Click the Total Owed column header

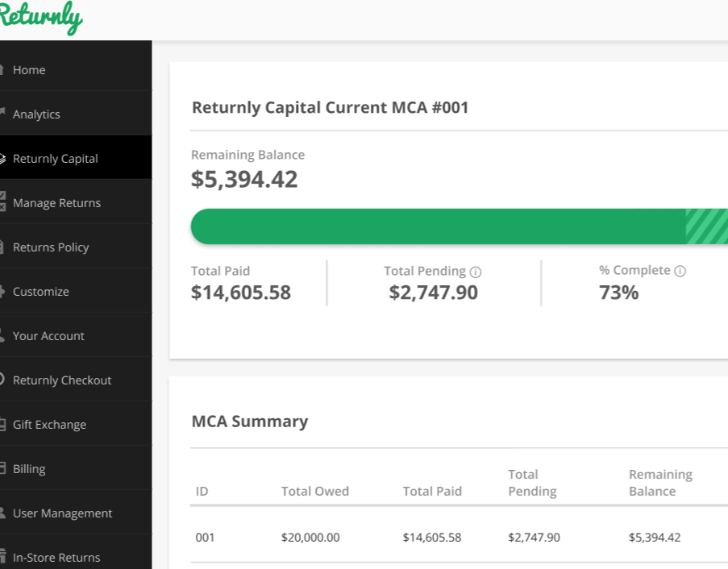314,491
